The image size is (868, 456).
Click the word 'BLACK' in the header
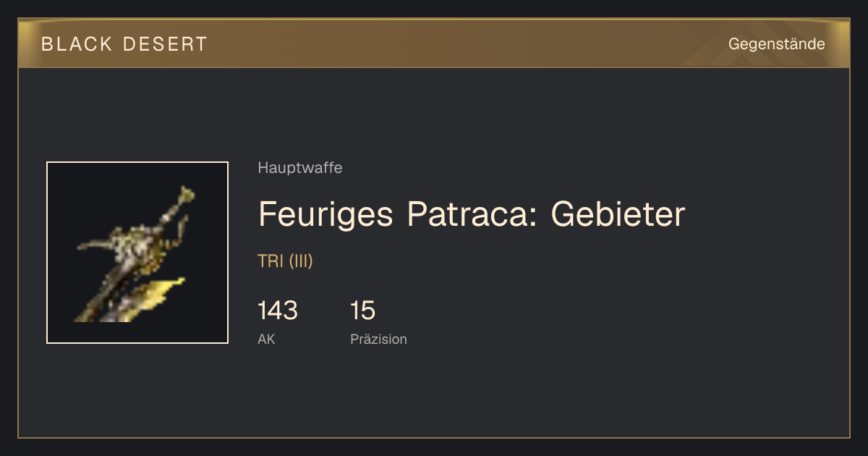point(77,44)
